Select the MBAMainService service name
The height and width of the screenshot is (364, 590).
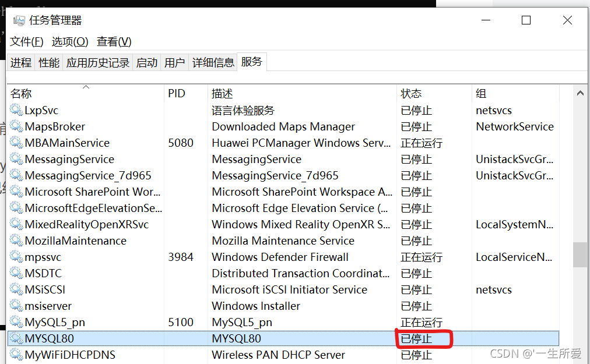(x=67, y=143)
